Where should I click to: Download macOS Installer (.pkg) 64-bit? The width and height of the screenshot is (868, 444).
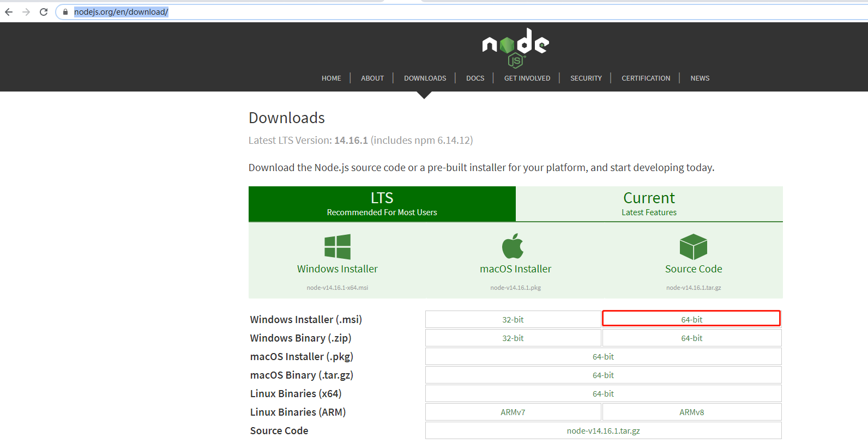604,357
